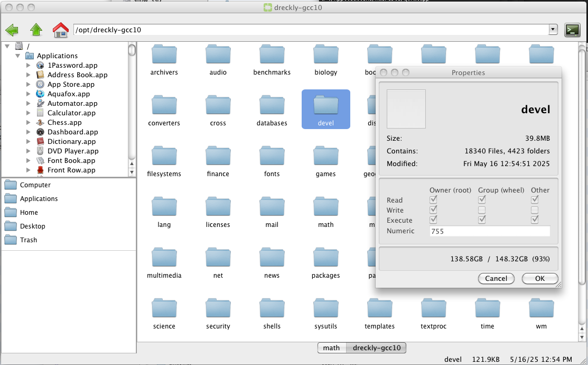Collapse the Applications tree node
588x365 pixels.
point(17,56)
